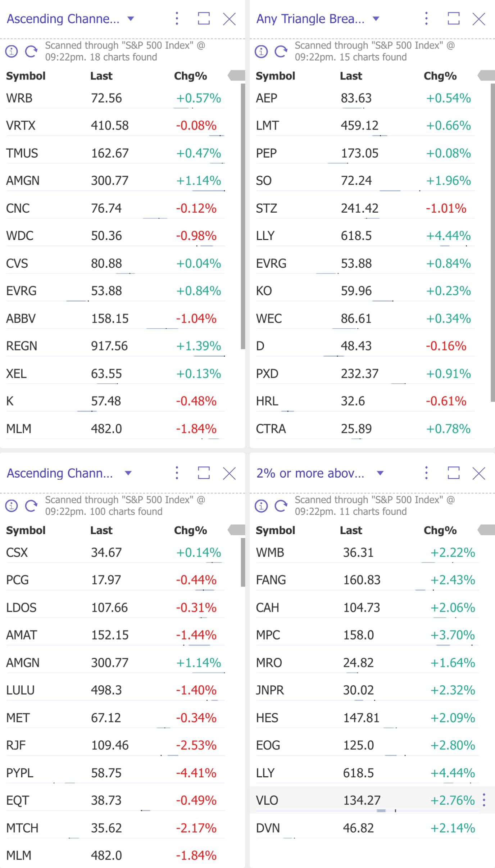Maximize the lower Ascending Channel panel
The image size is (495, 868).
pos(204,473)
